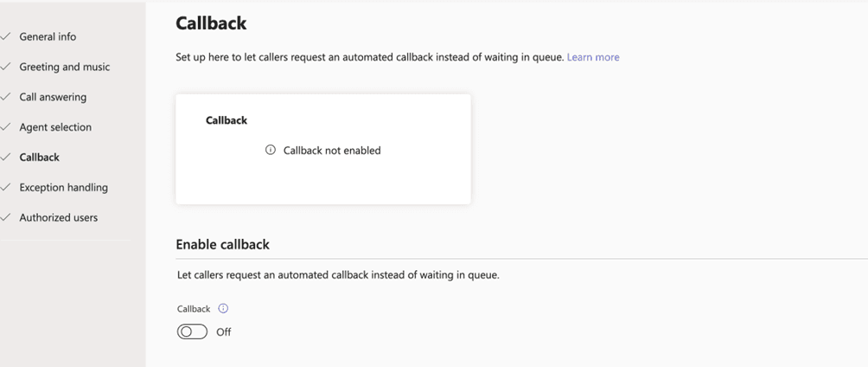Navigate to Exception handling step

(x=64, y=187)
